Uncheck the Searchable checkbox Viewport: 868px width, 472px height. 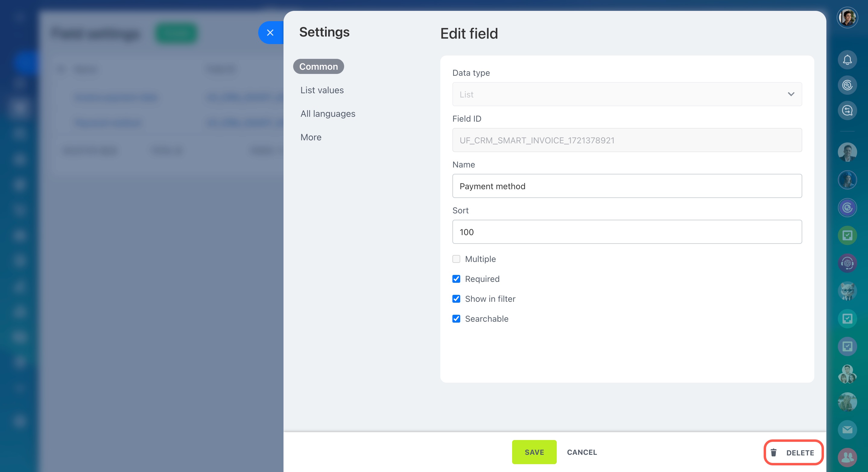(x=456, y=319)
